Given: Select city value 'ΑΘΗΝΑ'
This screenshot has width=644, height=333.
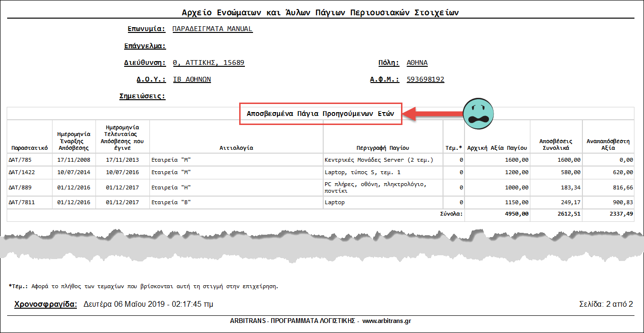Looking at the screenshot, I should coord(417,62).
